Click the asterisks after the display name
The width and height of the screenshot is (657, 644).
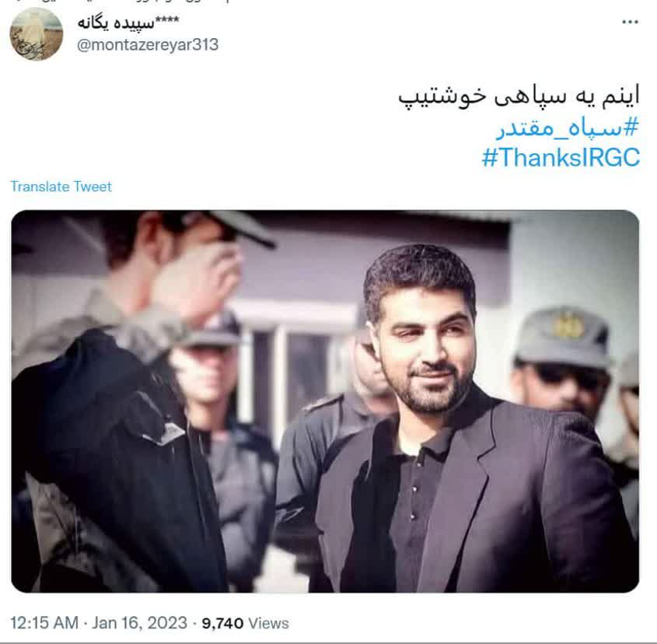point(166,20)
